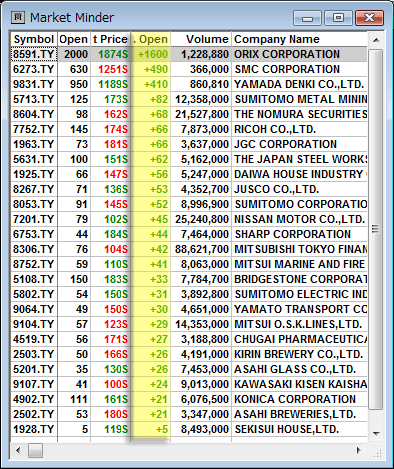Select symbol 5631.TY
The image size is (394, 469).
tap(34, 159)
